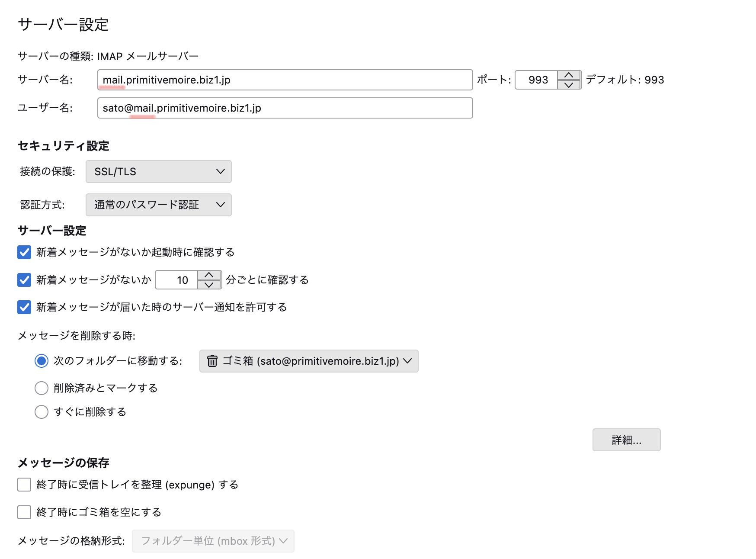Click the ユーザー名 input field
Image resolution: width=756 pixels, height=559 pixels.
click(x=285, y=108)
